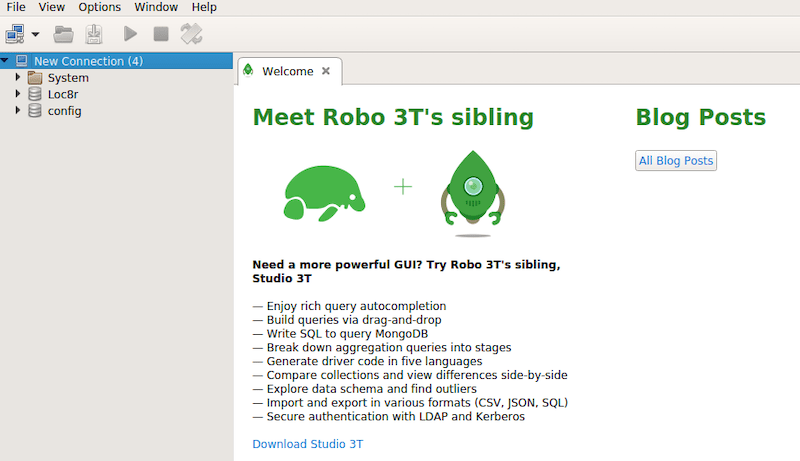
Task: Click 'Need a more powerful GUI?' bold text
Action: coord(338,265)
